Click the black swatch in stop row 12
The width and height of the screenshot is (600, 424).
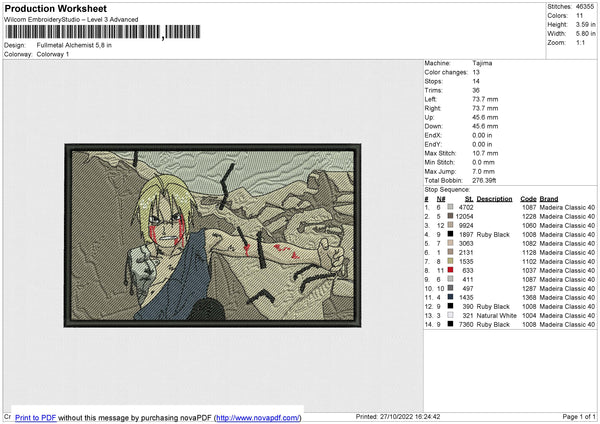pos(450,306)
